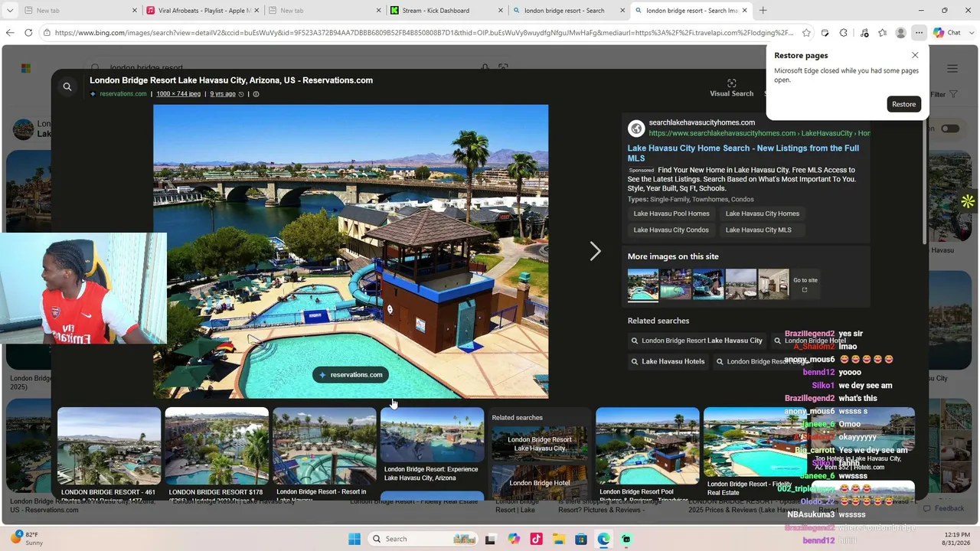Switch to the Viral Afrobeats Apple Music tab
The width and height of the screenshot is (980, 551).
coord(203,11)
